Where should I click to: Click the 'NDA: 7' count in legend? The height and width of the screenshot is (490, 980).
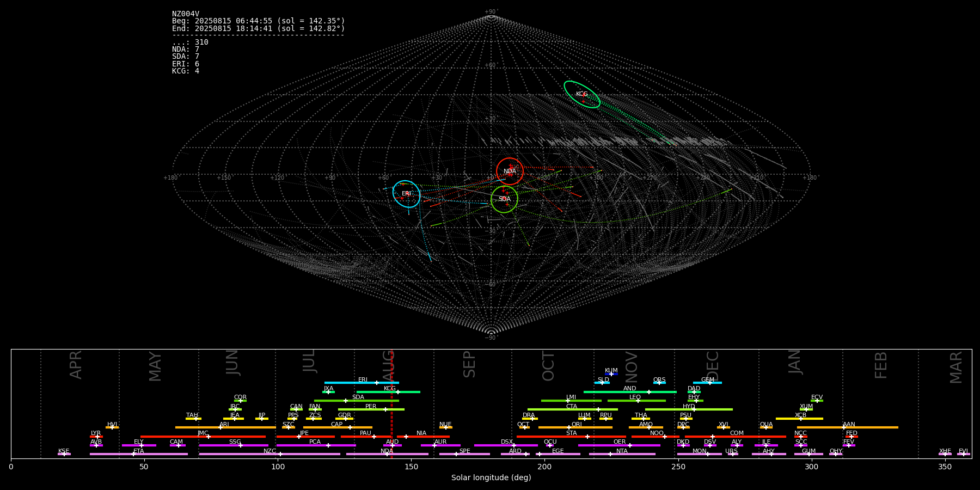pos(186,50)
